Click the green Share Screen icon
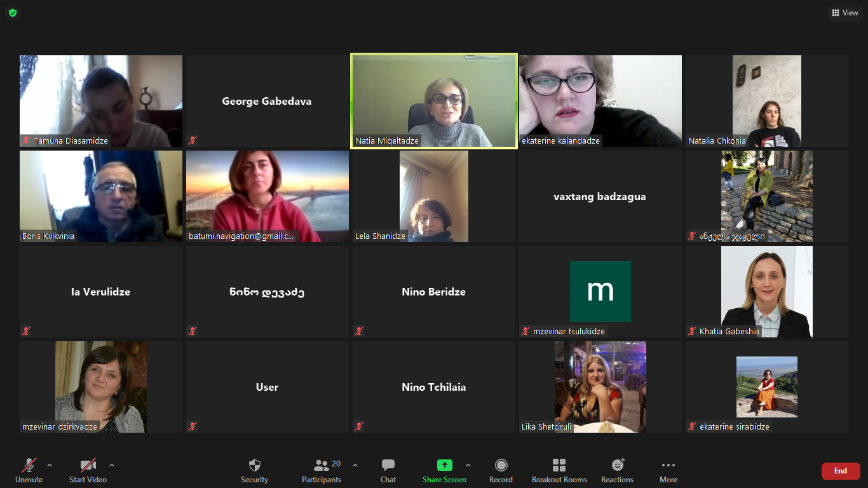The width and height of the screenshot is (868, 488). 444,465
